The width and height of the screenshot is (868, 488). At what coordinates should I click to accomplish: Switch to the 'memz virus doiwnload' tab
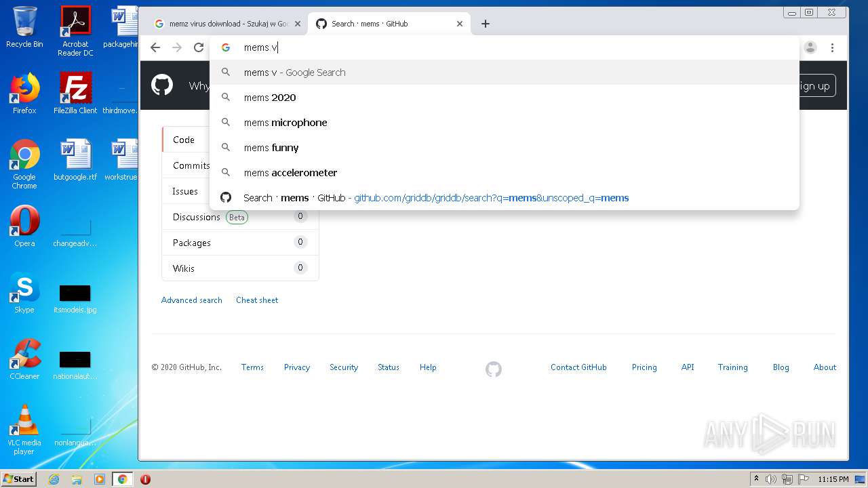(x=226, y=24)
